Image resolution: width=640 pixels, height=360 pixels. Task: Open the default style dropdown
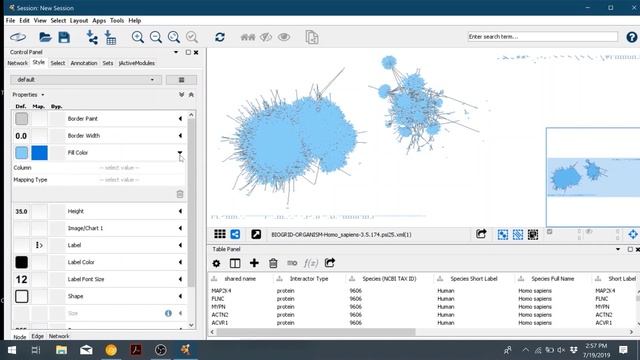coord(86,80)
